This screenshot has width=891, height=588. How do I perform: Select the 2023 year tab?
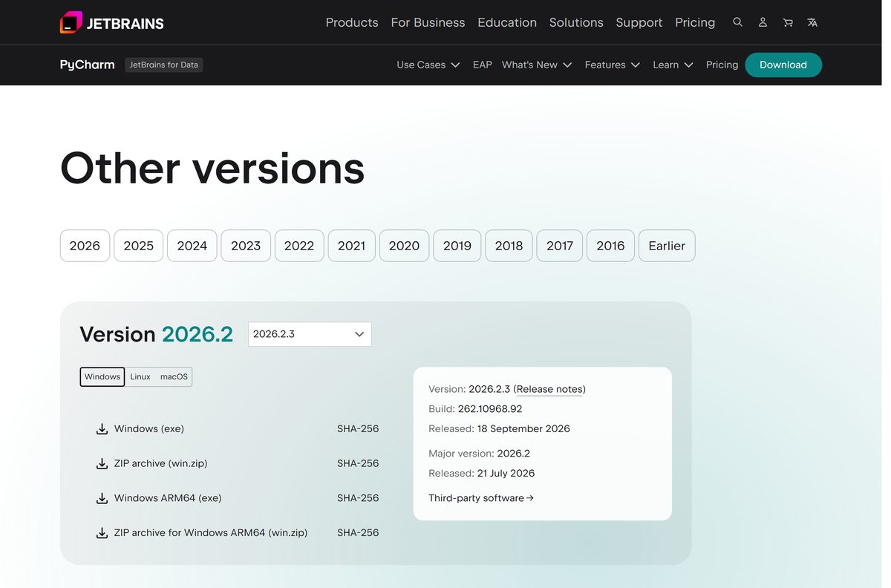point(246,246)
